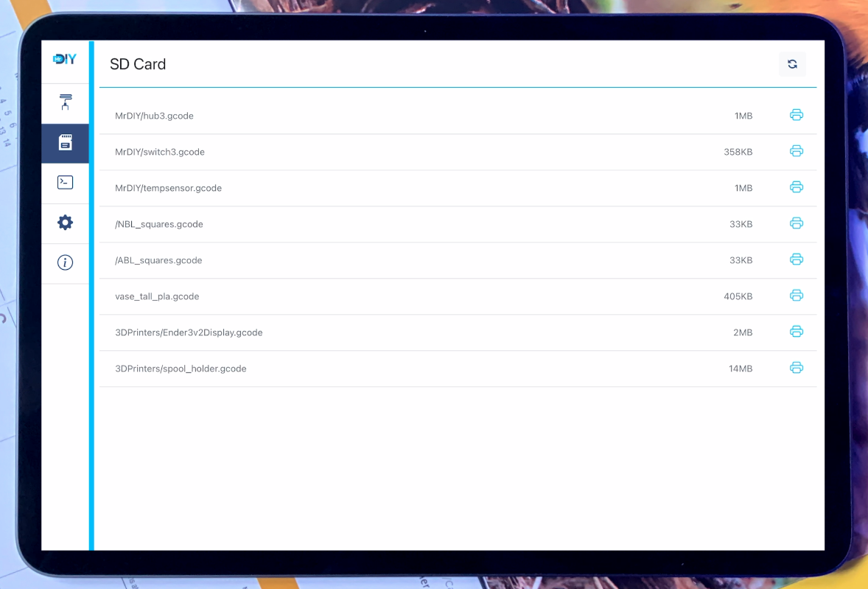Open settings via the gear icon
The height and width of the screenshot is (589, 868).
coord(66,223)
